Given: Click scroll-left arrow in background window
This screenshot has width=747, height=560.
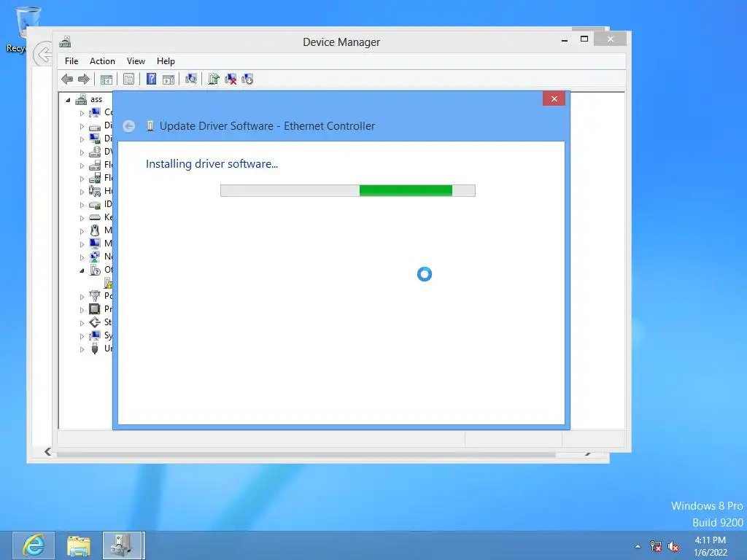Looking at the screenshot, I should [x=47, y=451].
